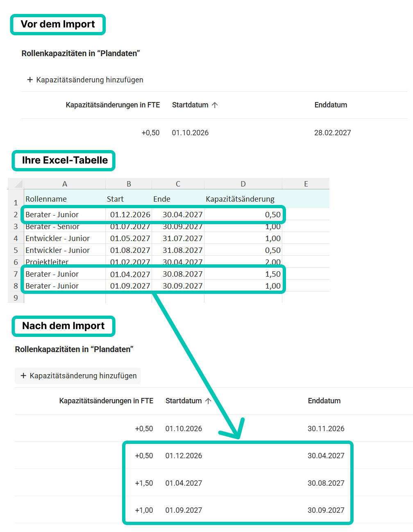Click the 30.11.2026 end date value
The width and height of the screenshot is (413, 532).
(326, 429)
